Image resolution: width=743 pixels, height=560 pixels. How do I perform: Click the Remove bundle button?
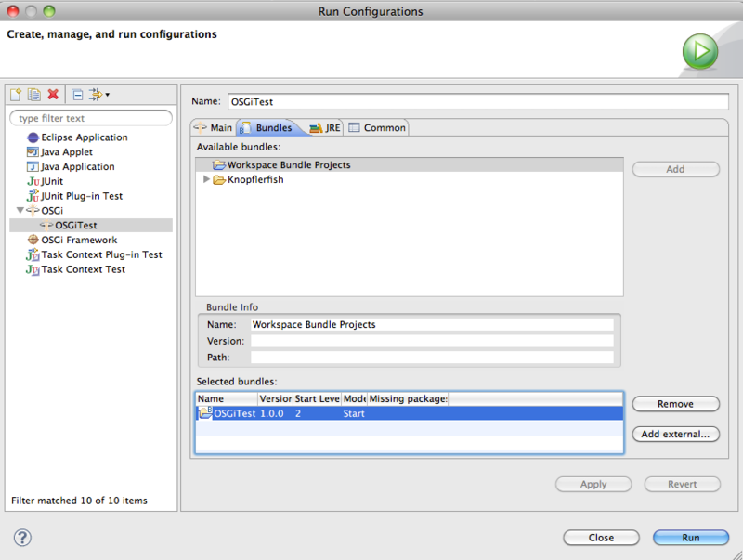676,404
